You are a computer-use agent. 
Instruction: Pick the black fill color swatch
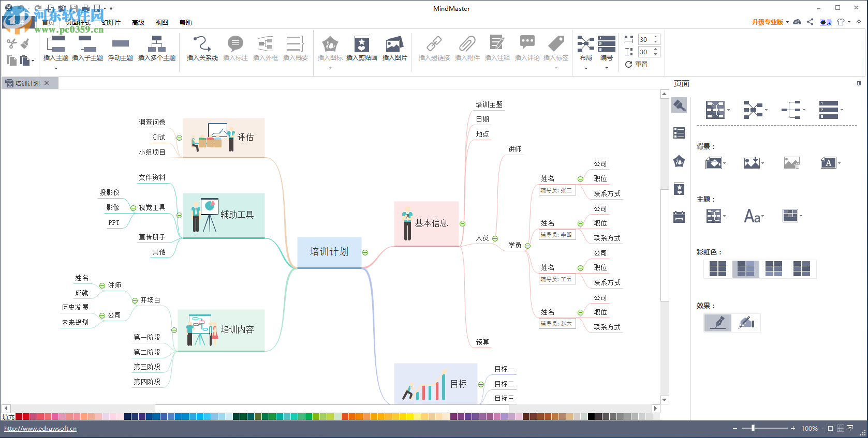pyautogui.click(x=591, y=417)
